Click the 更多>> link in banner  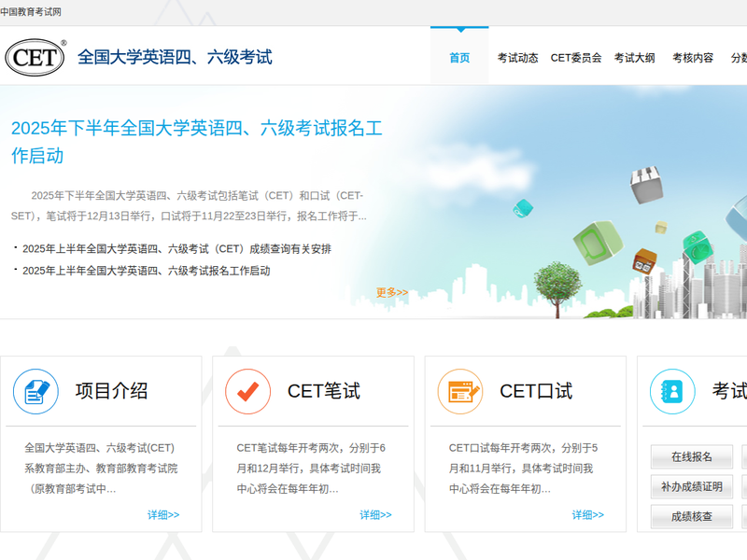(x=392, y=292)
